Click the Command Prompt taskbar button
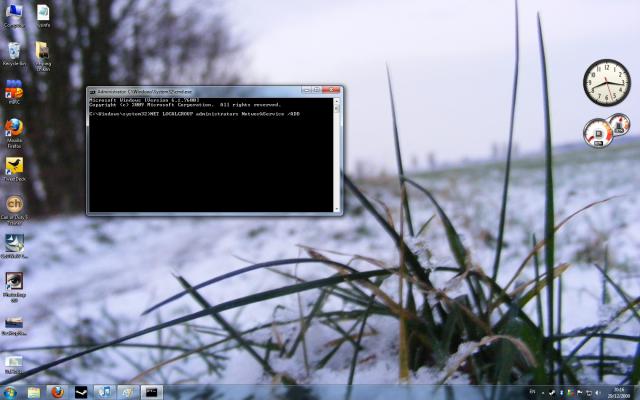The image size is (640, 400). (151, 392)
